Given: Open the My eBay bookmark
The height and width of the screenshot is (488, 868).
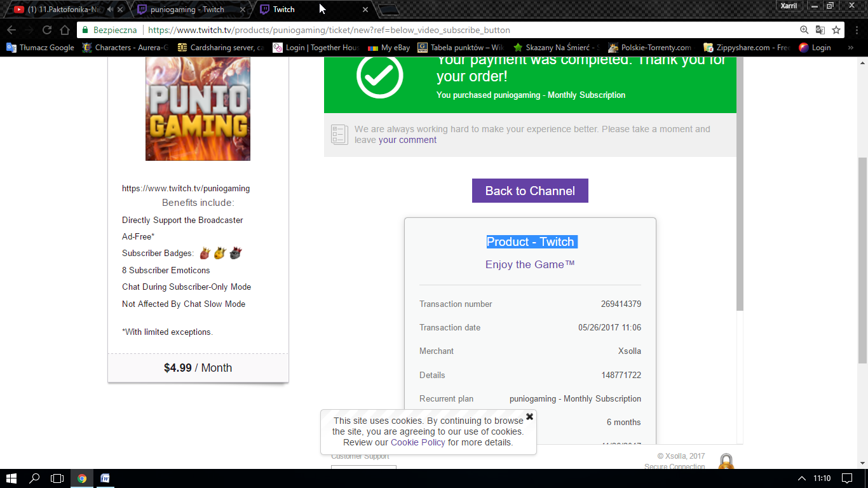Looking at the screenshot, I should click(389, 47).
